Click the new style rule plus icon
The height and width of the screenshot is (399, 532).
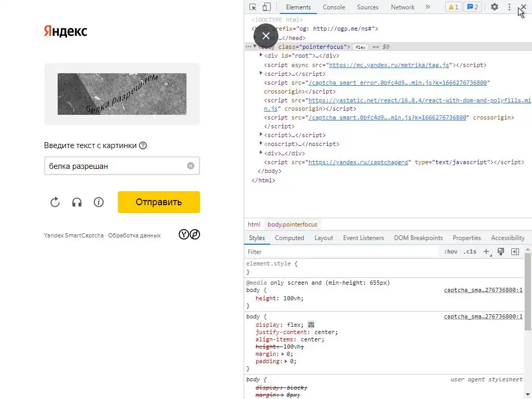tap(487, 252)
